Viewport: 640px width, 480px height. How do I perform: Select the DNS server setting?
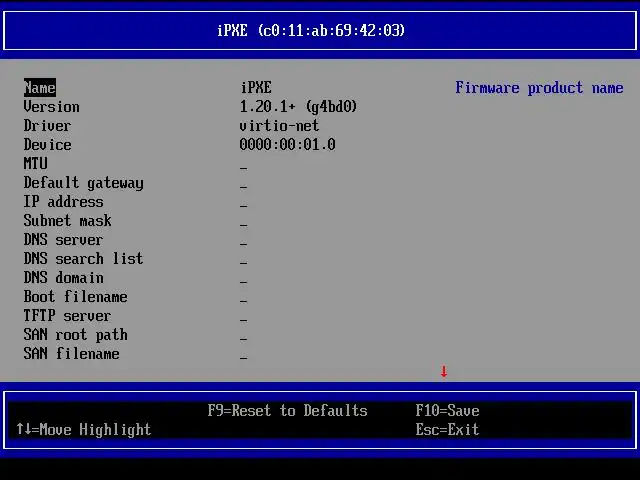[63, 240]
